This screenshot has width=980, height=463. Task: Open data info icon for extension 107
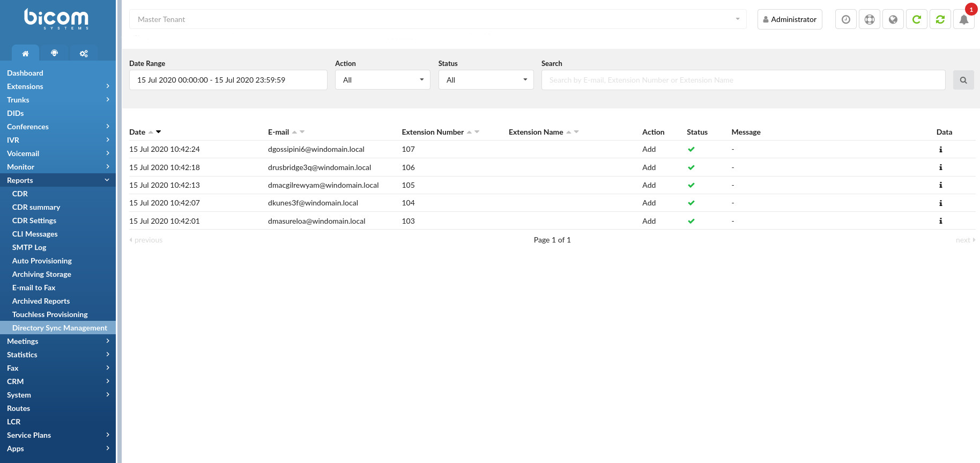[x=940, y=149]
